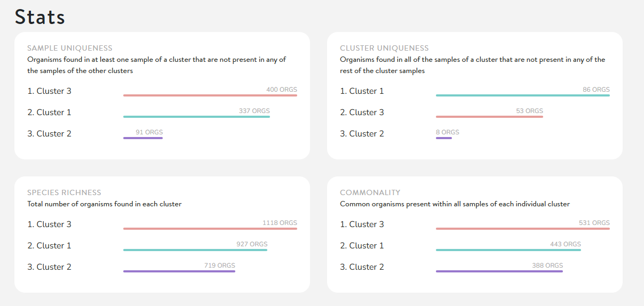Select the 531 ORGS bar in Commonality
The height and width of the screenshot is (306, 644).
(522, 229)
